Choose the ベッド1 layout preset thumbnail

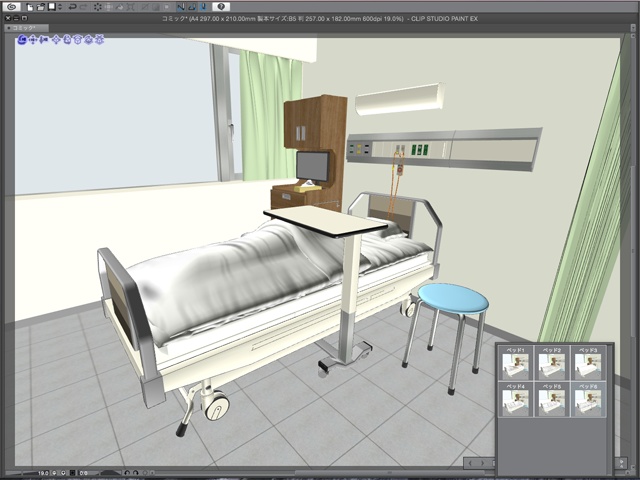click(516, 363)
